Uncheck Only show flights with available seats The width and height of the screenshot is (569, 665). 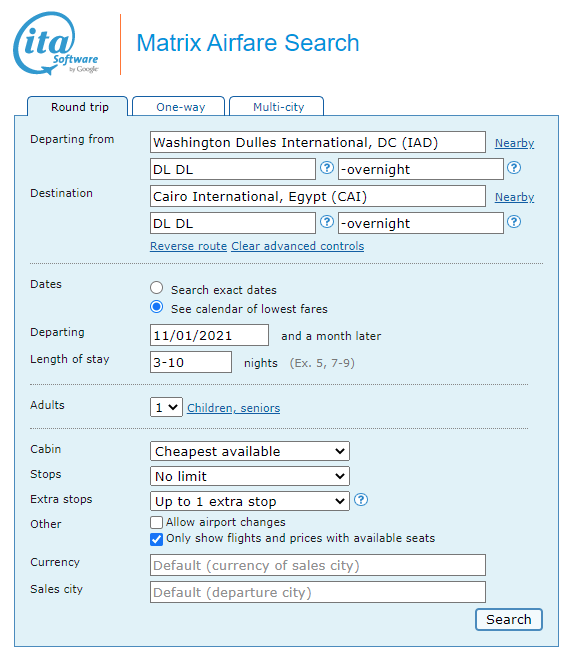[156, 539]
